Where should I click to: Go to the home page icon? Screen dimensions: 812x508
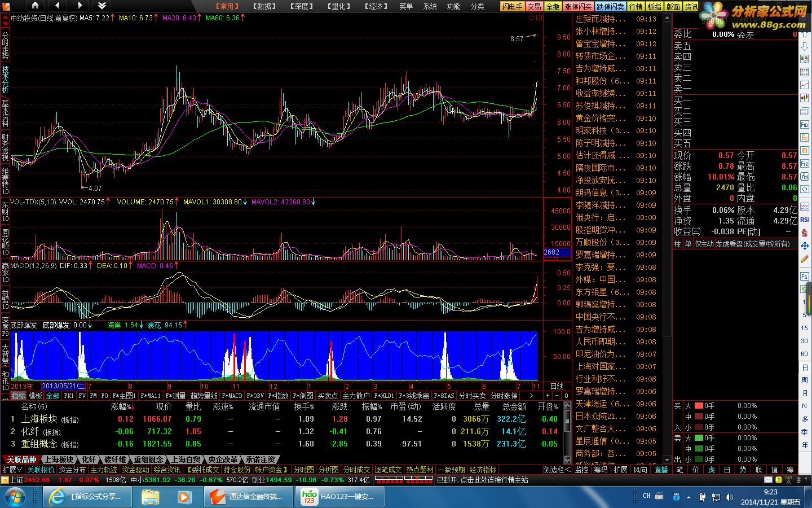(x=35, y=6)
